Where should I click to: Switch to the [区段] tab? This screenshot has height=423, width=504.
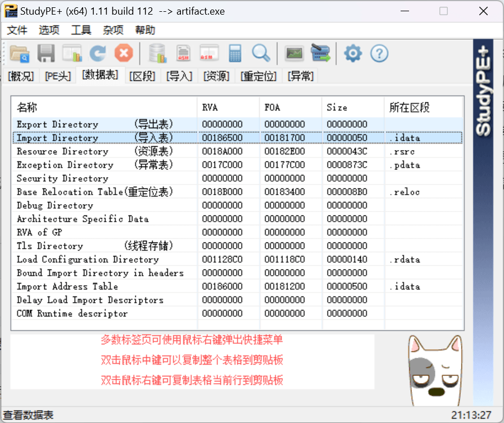142,76
